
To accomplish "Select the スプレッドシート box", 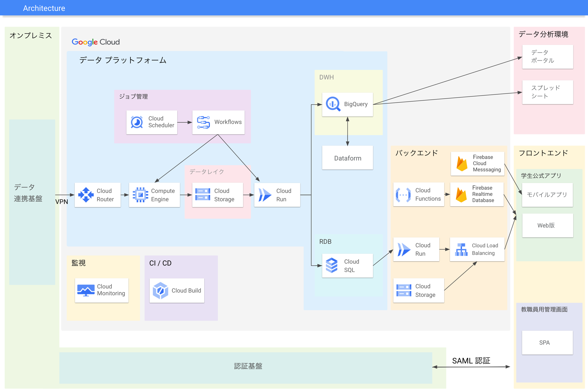I will tap(548, 92).
